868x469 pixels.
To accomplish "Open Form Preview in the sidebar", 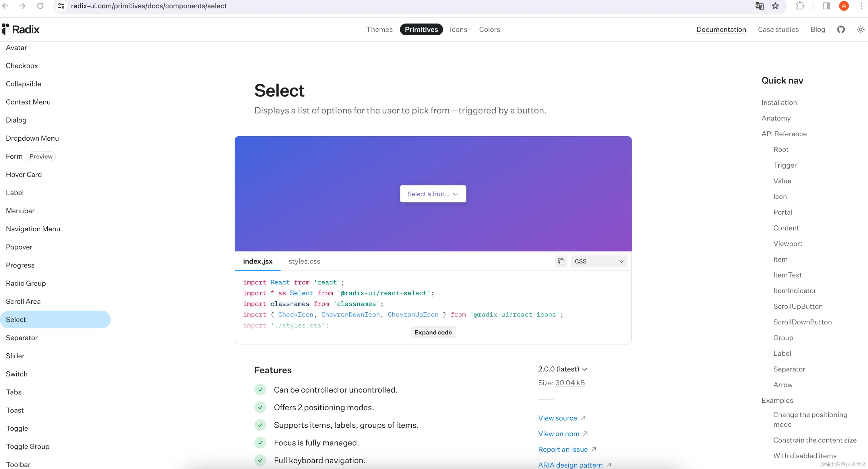I will [x=31, y=156].
